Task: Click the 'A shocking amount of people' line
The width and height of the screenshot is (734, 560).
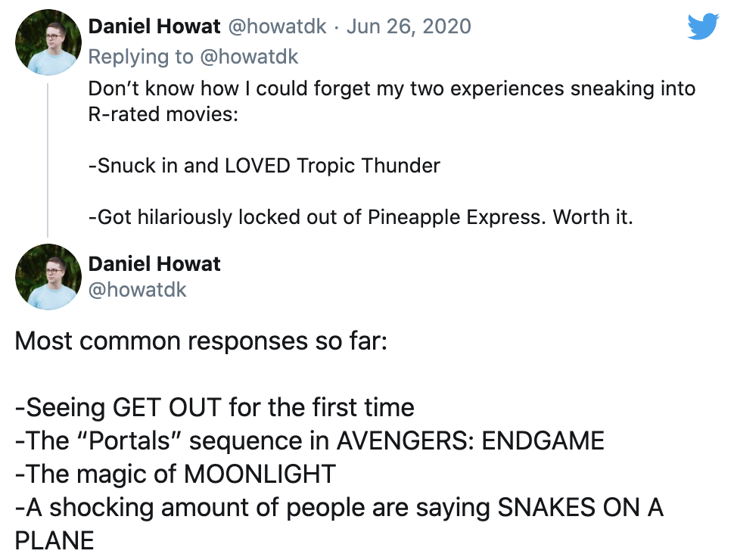Action: click(339, 508)
